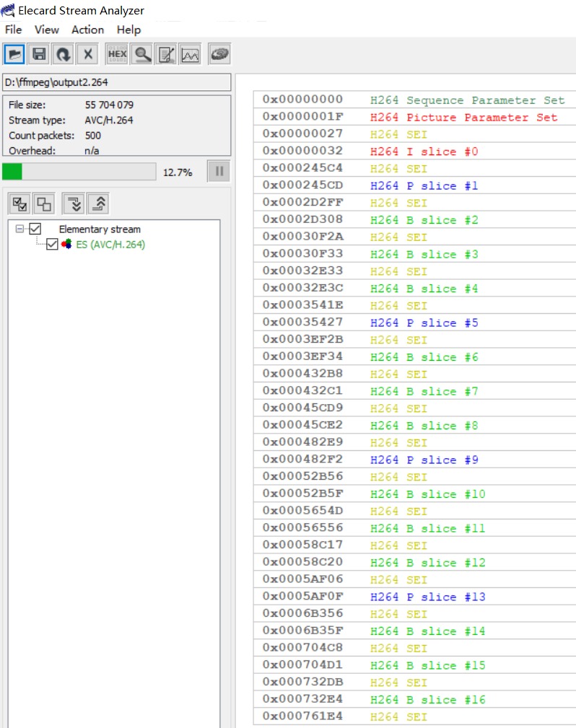Click the magnifier Search toolbar icon
This screenshot has height=728, width=576.
[x=142, y=54]
